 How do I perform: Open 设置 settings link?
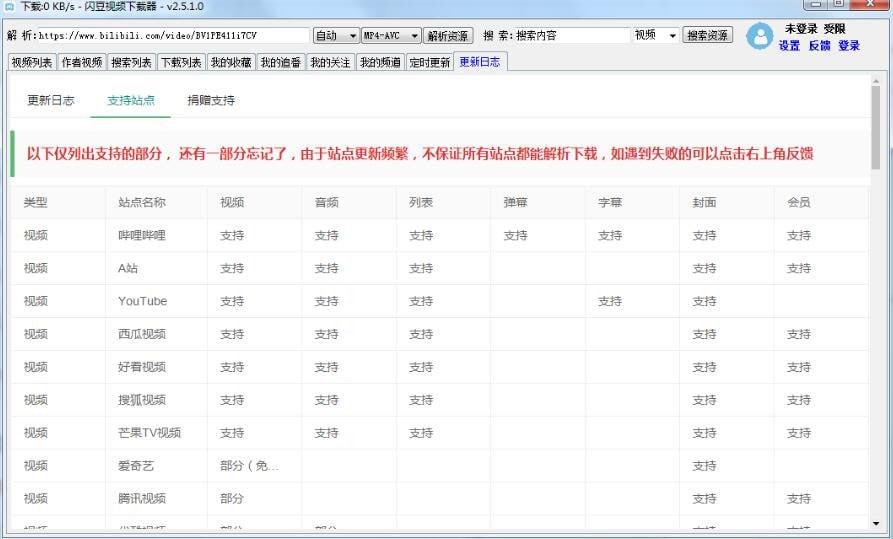click(789, 46)
